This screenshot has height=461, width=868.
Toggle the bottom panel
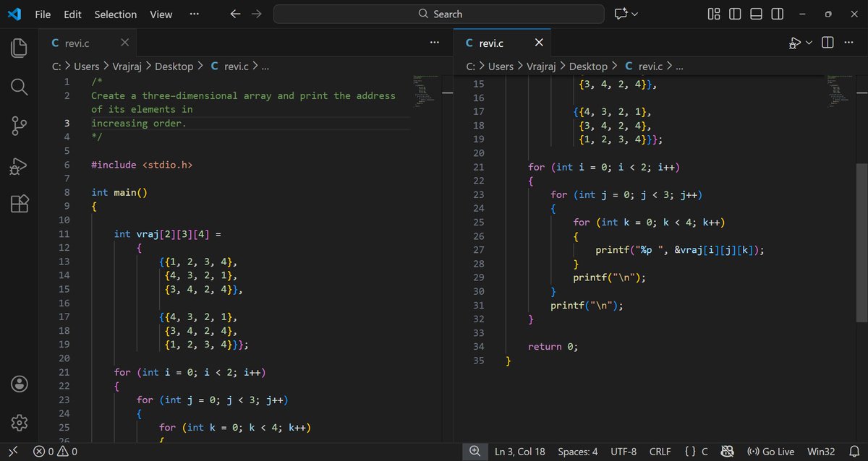756,14
